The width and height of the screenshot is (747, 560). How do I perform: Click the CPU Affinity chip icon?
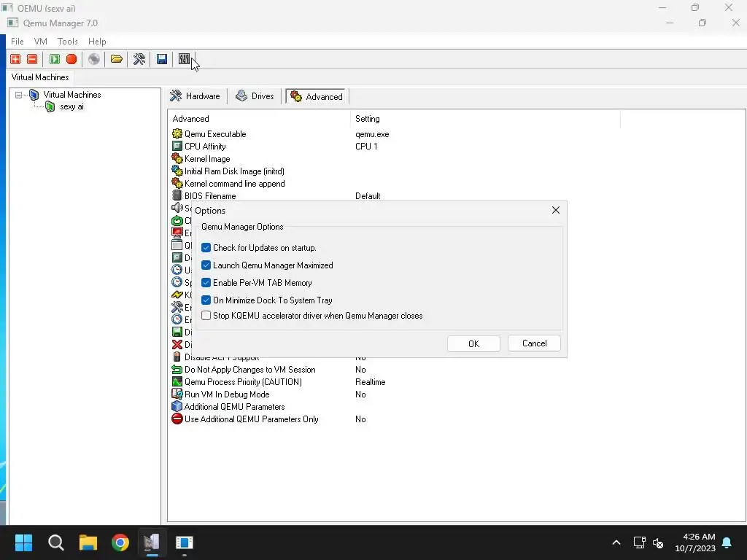click(177, 146)
